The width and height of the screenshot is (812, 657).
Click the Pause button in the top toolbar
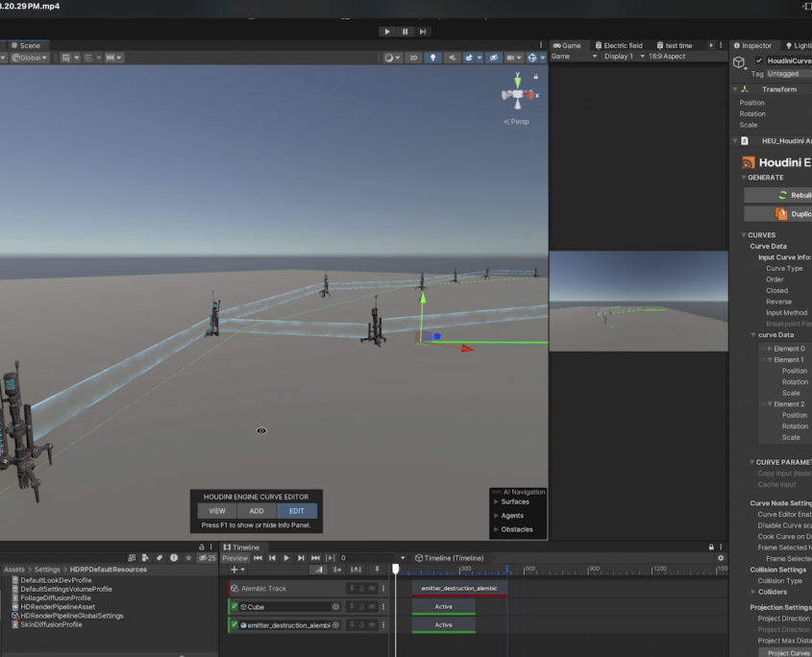[405, 32]
